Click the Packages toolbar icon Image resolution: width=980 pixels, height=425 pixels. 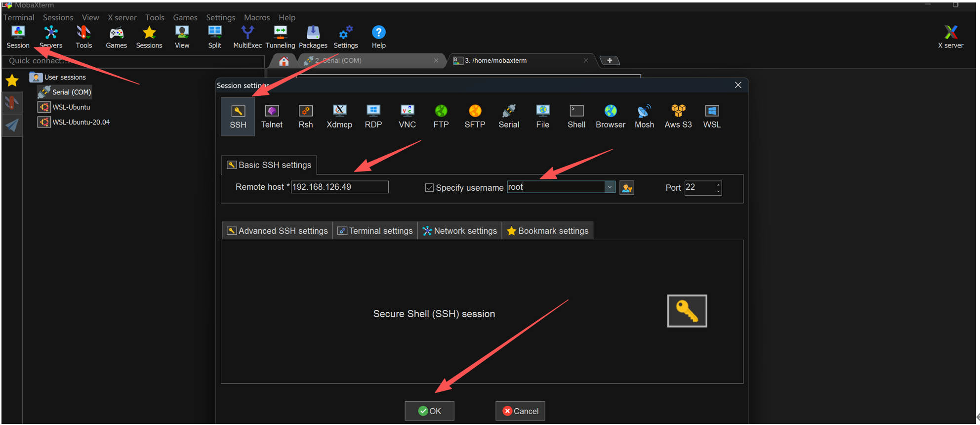point(313,37)
